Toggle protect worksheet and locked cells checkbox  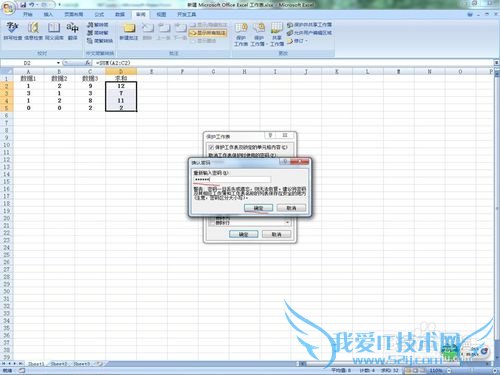(x=211, y=147)
